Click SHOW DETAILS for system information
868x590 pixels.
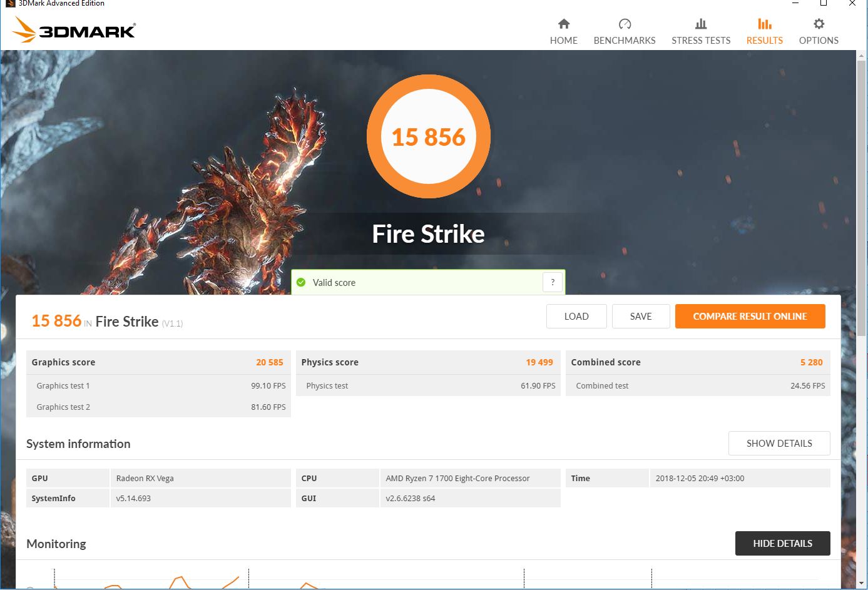(779, 443)
